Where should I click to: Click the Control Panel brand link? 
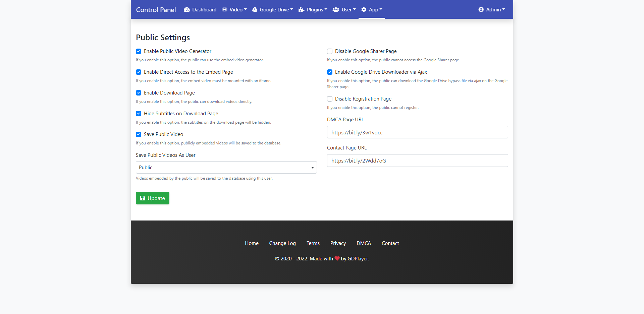click(x=156, y=10)
